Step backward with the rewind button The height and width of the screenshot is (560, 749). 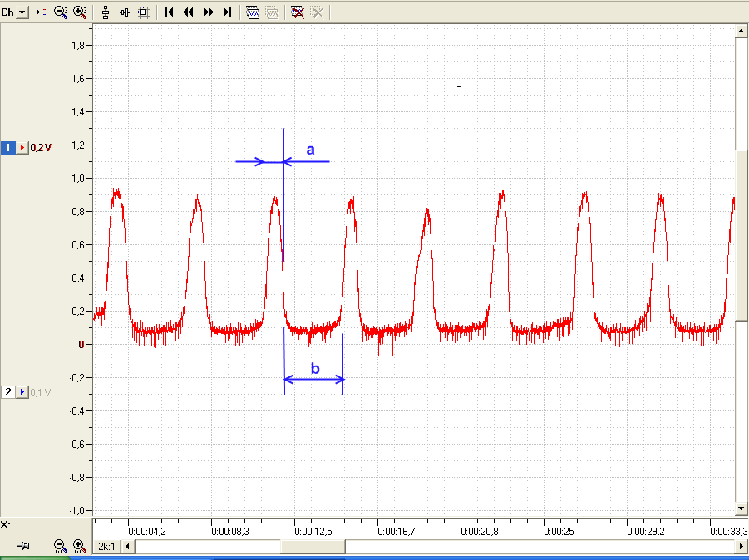pyautogui.click(x=188, y=12)
